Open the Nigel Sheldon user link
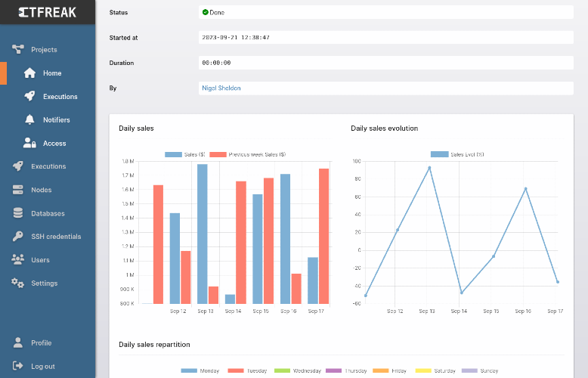This screenshot has height=378, width=588. click(x=221, y=88)
